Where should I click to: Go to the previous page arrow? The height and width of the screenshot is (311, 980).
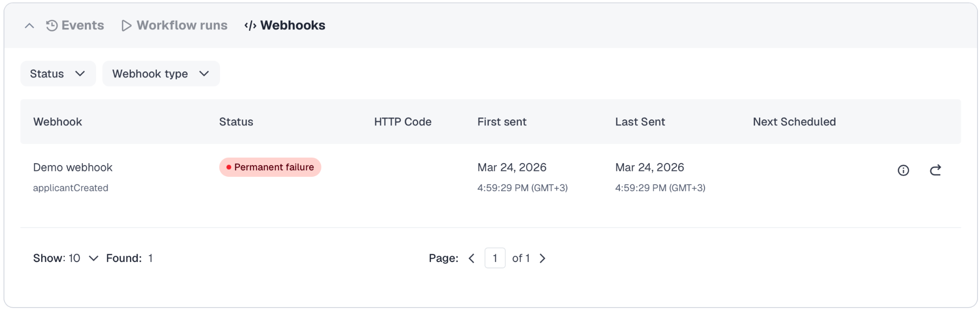click(471, 258)
